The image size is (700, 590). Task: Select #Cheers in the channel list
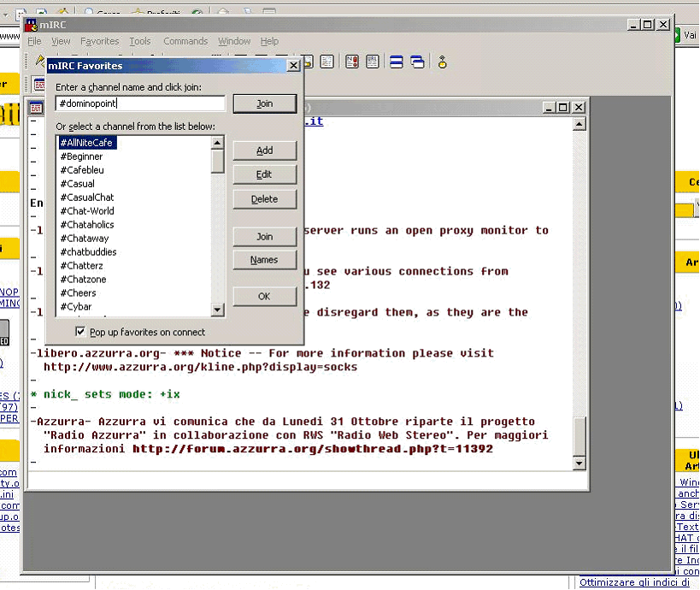click(78, 293)
